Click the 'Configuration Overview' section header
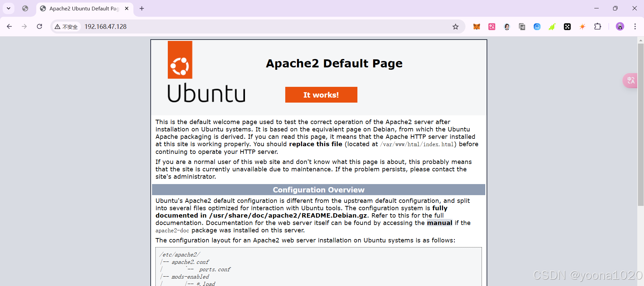The height and width of the screenshot is (286, 644). point(318,190)
